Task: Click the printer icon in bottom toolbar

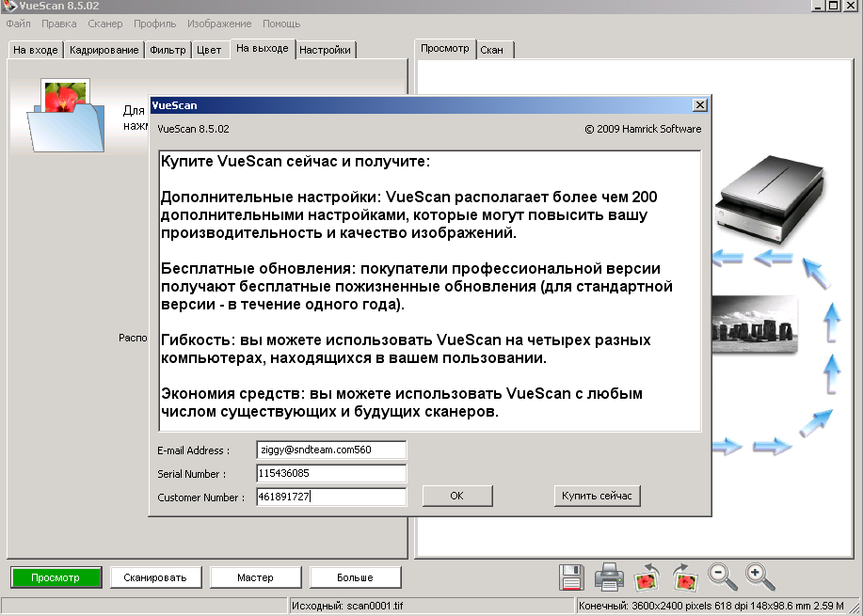Action: pos(609,577)
